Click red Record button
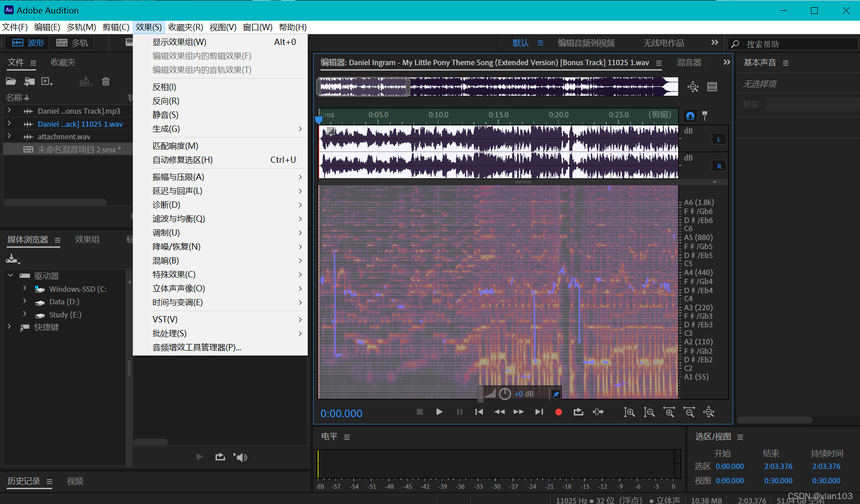Screen dimensions: 860x504 tap(558, 412)
